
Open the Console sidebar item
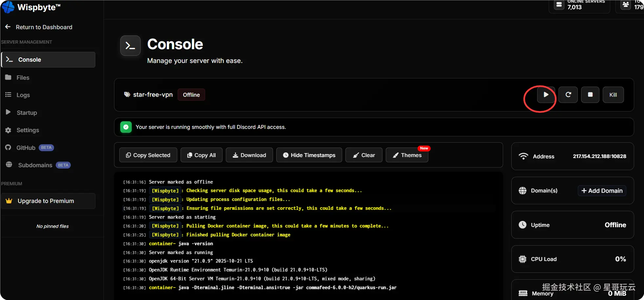[x=49, y=60]
